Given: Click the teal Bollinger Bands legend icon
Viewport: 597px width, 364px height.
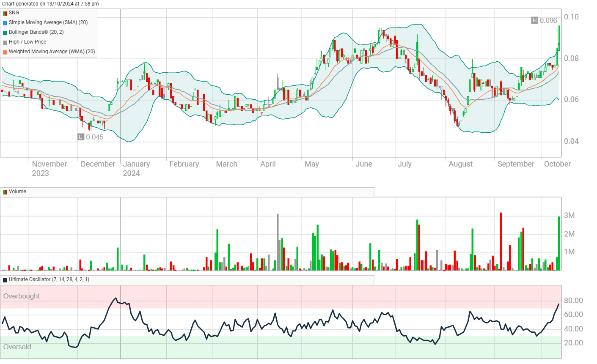Looking at the screenshot, I should pyautogui.click(x=5, y=33).
